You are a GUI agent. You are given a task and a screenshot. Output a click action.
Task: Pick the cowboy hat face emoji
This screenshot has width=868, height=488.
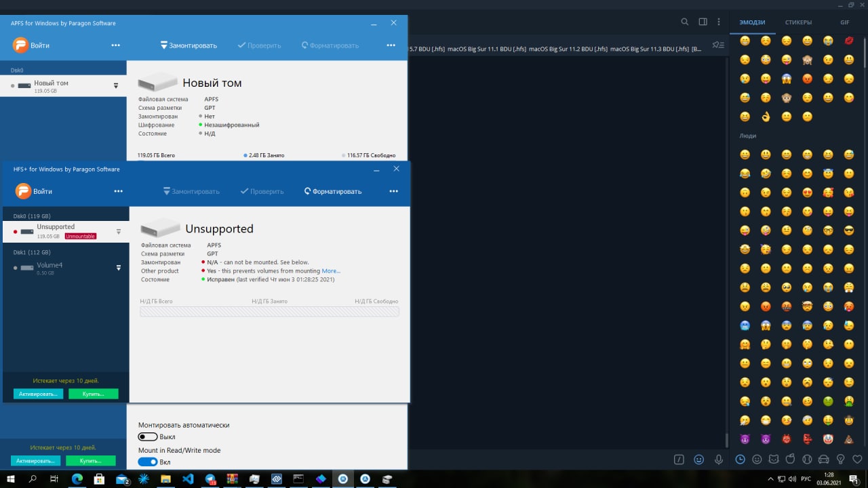click(849, 420)
